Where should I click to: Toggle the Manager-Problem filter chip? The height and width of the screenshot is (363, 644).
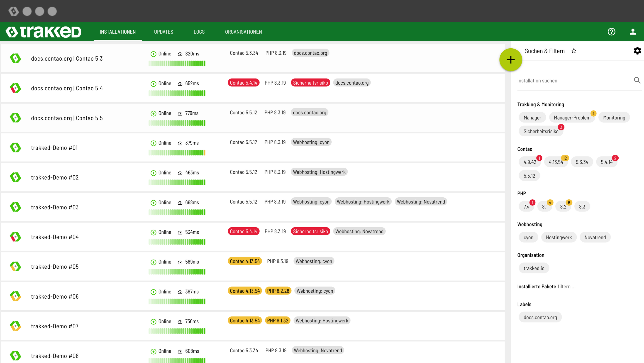572,118
